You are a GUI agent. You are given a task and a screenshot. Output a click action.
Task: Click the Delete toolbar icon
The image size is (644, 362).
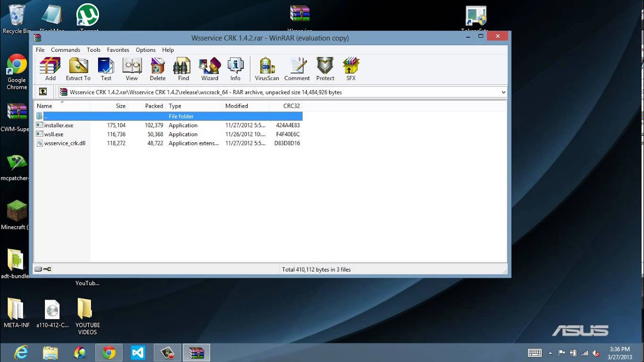157,69
